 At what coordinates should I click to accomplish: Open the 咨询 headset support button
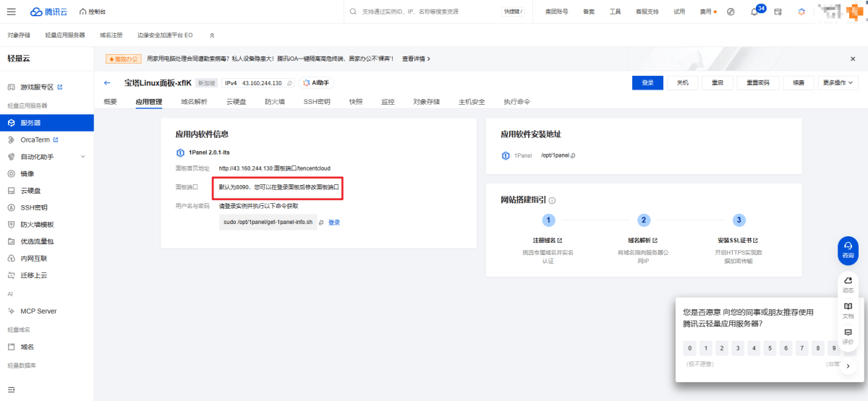pyautogui.click(x=848, y=249)
